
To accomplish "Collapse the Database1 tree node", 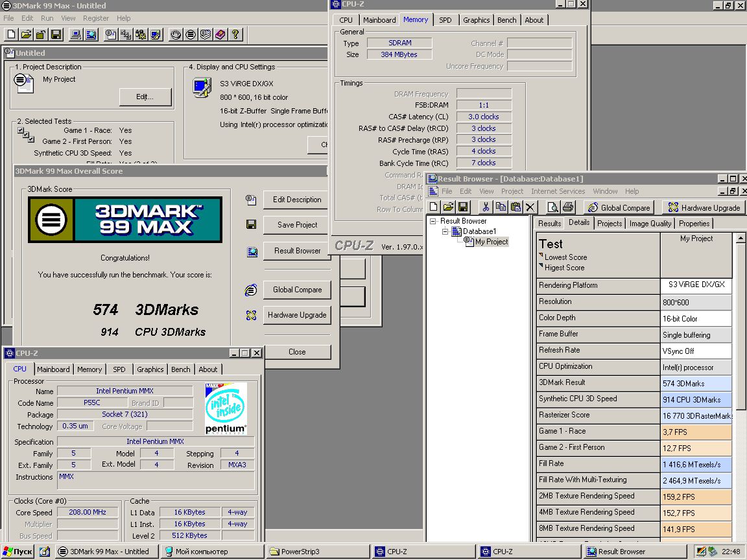I will (x=445, y=231).
